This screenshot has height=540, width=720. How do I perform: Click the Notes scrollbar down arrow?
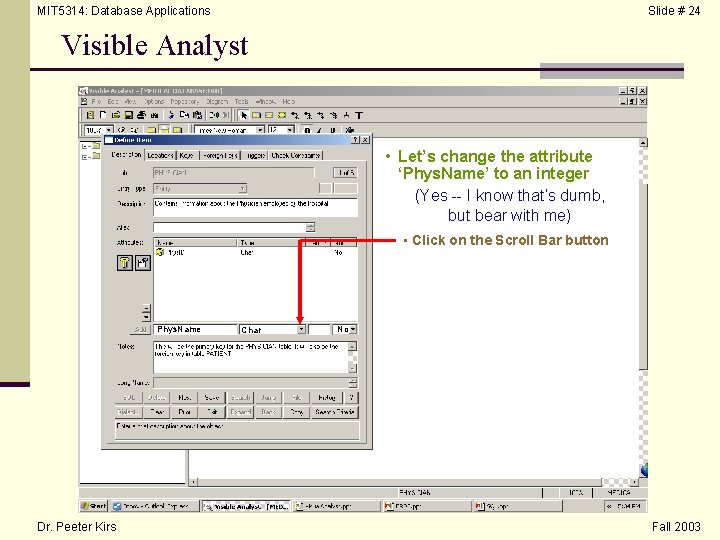[352, 368]
